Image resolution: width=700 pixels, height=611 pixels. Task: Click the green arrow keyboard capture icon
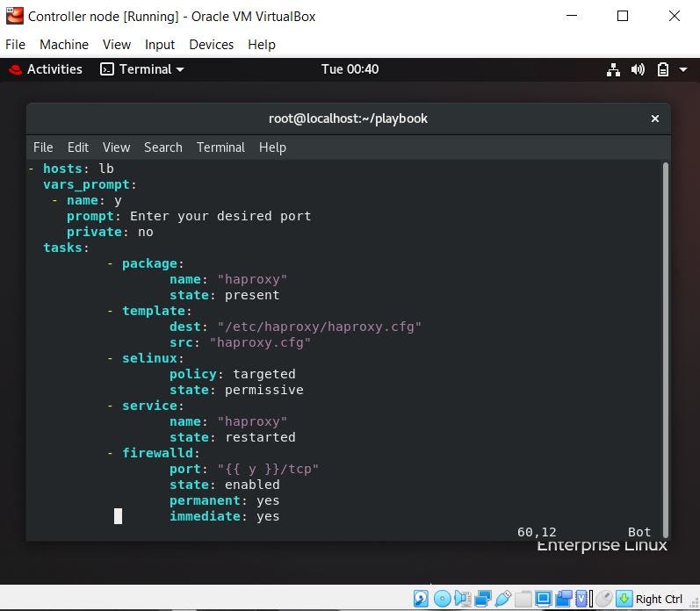click(x=624, y=599)
